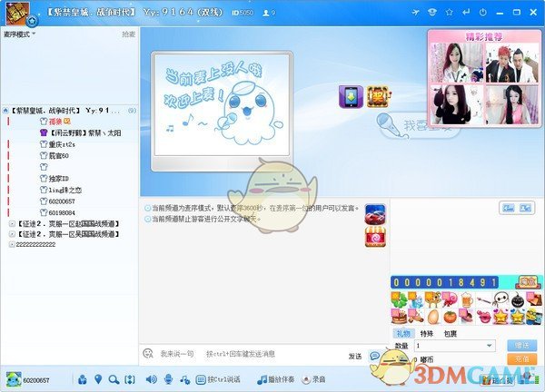Screen dimensions: 545x392
Task: Collapse the 紫禁皇城.战争时代 root channel
Action: click(x=5, y=111)
